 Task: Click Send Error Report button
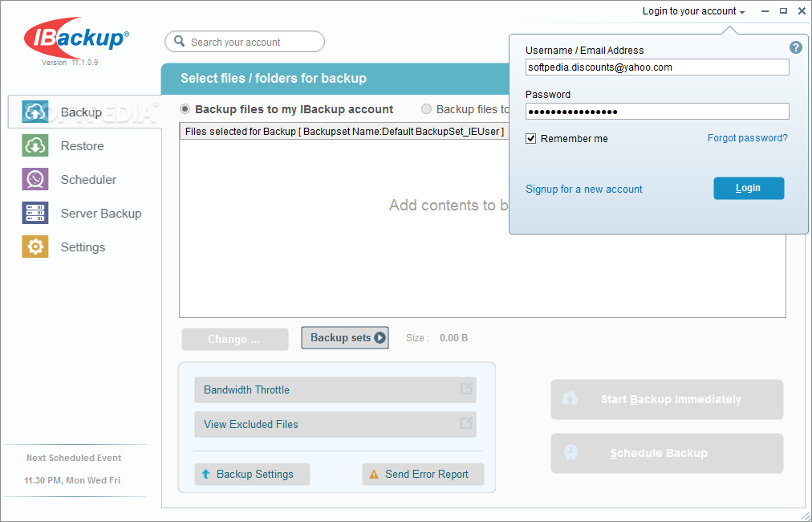click(x=423, y=475)
